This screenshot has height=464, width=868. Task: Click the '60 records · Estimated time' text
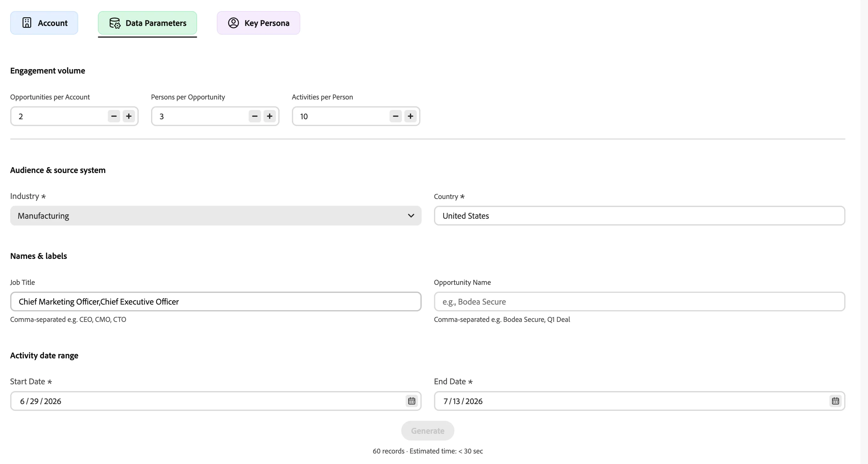pos(428,451)
